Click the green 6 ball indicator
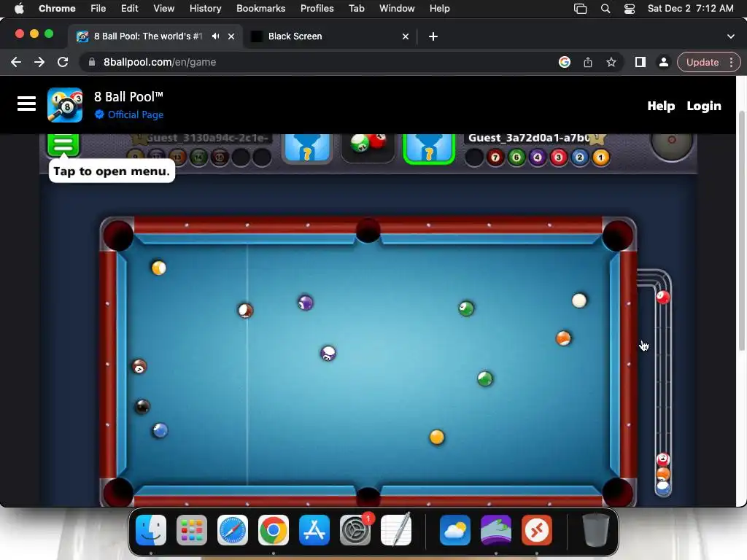 [x=516, y=157]
